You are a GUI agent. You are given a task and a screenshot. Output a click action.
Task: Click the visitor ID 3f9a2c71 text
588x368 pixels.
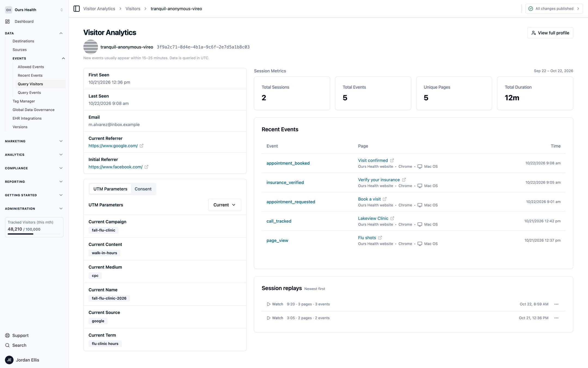click(203, 47)
